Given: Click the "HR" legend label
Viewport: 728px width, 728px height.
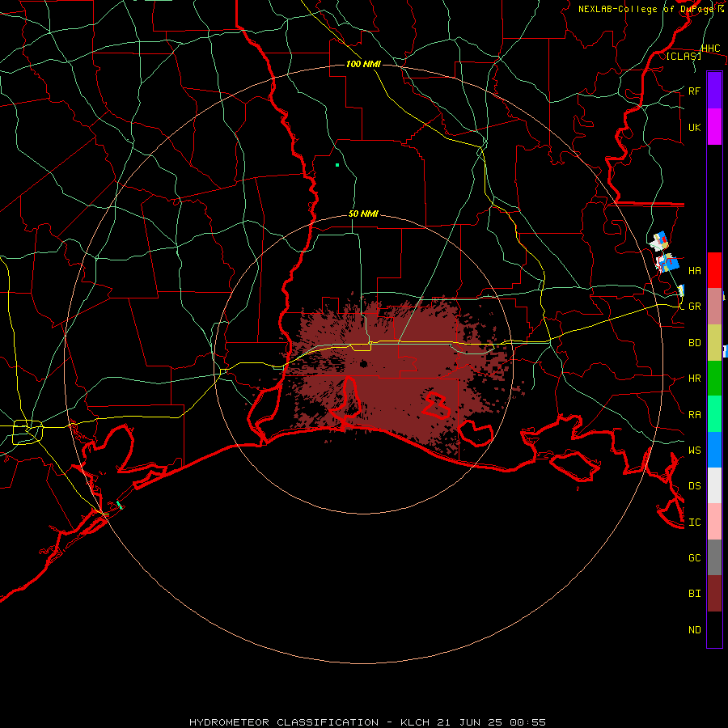Looking at the screenshot, I should 694,379.
